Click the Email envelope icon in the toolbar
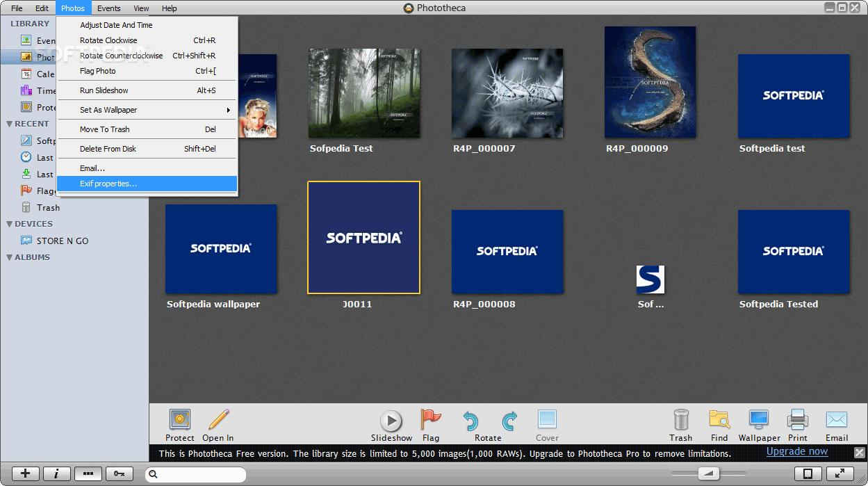The height and width of the screenshot is (486, 868). click(837, 419)
